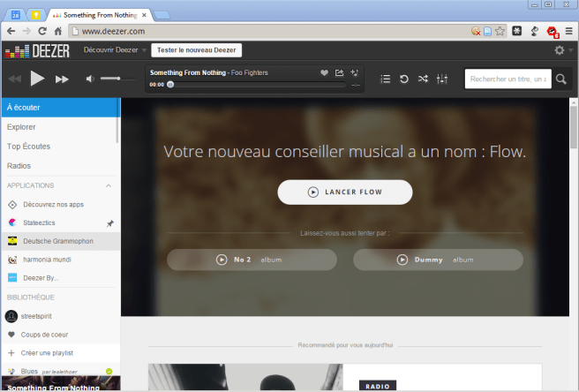Open Top Écoutes in sidebar

pos(59,147)
